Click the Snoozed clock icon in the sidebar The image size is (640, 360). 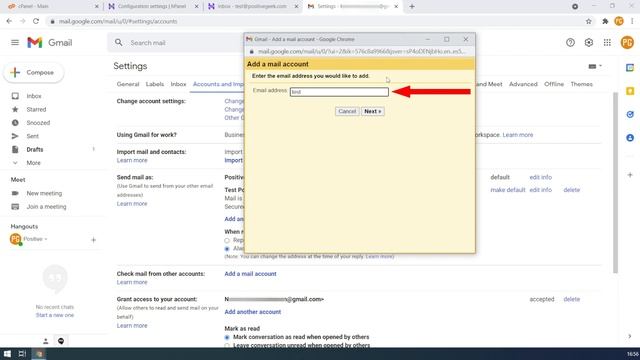pyautogui.click(x=15, y=122)
